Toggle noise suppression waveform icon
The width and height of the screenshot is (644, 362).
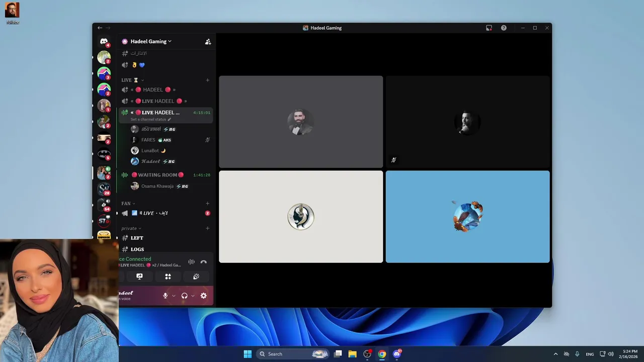191,262
